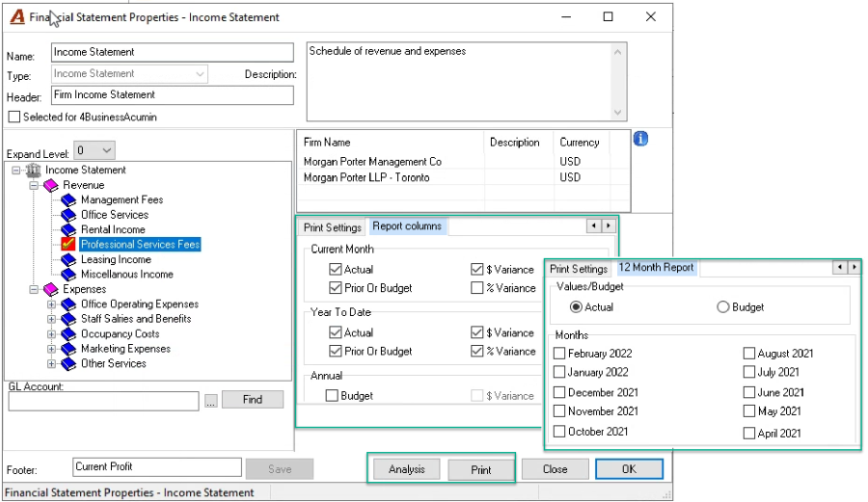
Task: Uncheck Current Month Actual checkbox
Action: point(335,269)
